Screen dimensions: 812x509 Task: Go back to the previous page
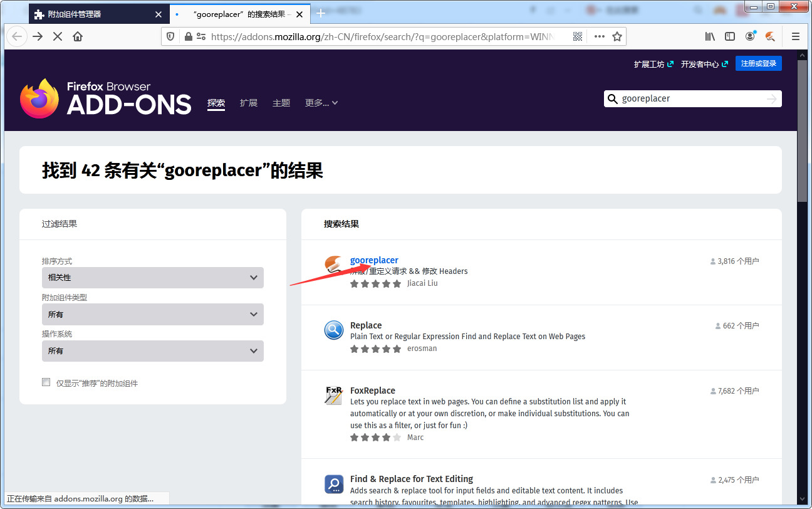[x=17, y=36]
